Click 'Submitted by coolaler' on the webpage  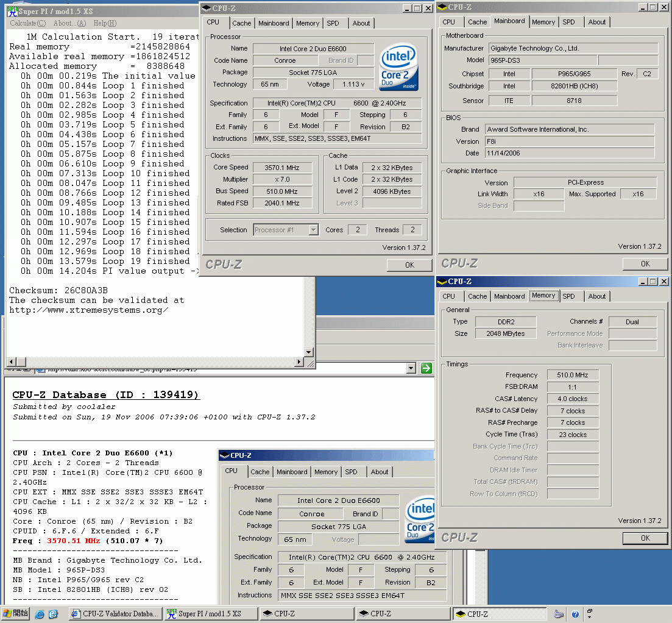(x=65, y=407)
